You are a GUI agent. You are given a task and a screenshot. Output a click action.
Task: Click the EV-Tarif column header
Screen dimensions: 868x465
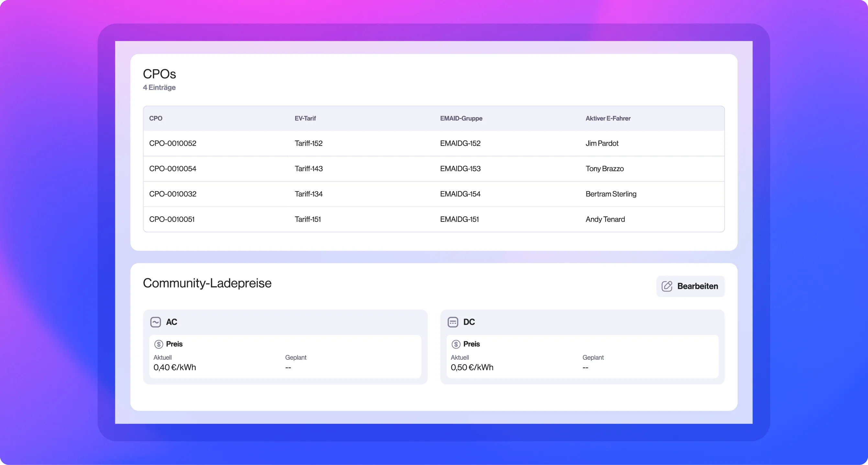(x=305, y=119)
